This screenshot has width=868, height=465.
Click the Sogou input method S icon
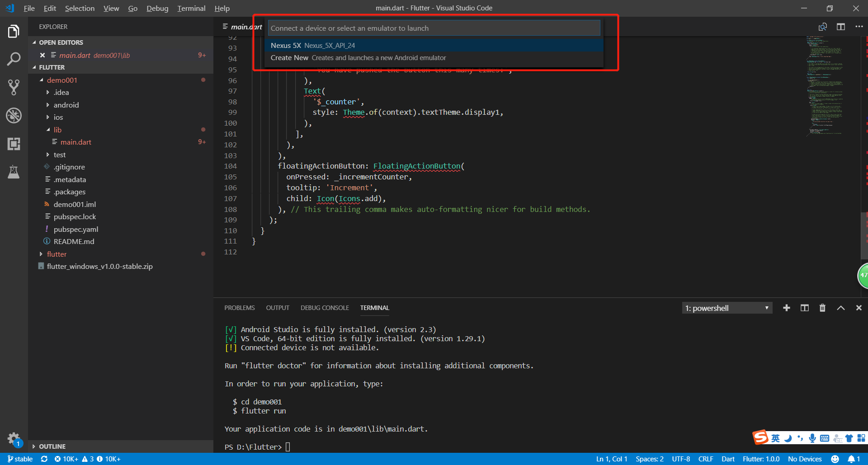click(760, 437)
